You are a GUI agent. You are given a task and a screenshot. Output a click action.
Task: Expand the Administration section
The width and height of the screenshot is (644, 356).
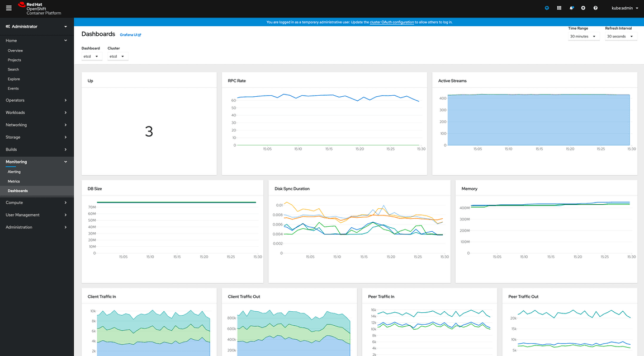[36, 227]
